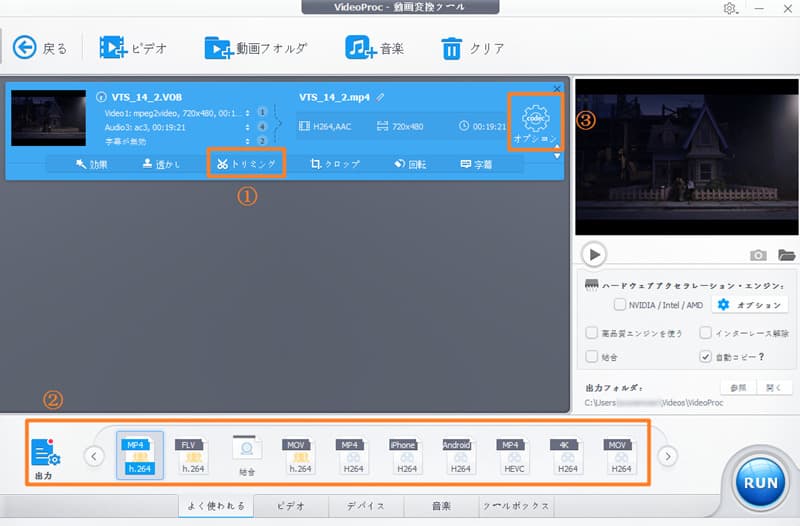
Task: Open output folder with folder icon
Action: [787, 255]
